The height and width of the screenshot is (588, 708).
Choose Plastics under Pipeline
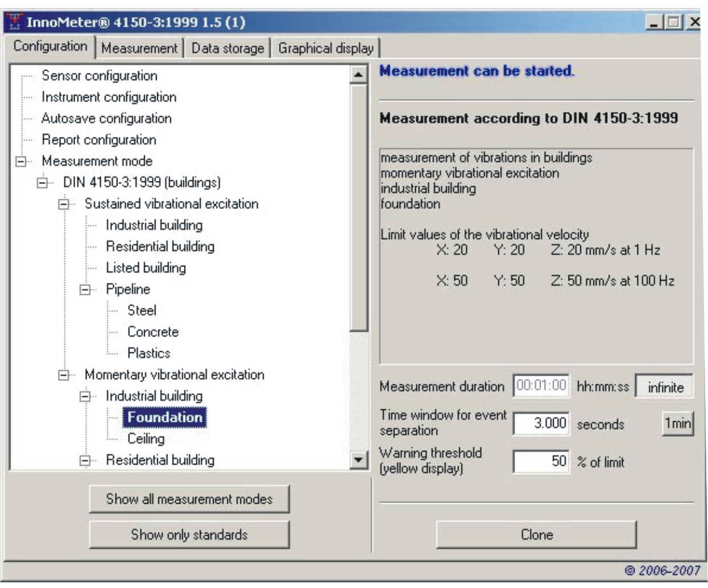(149, 353)
